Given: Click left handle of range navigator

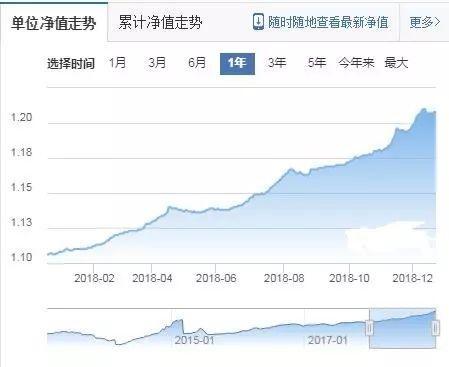Looking at the screenshot, I should 369,328.
